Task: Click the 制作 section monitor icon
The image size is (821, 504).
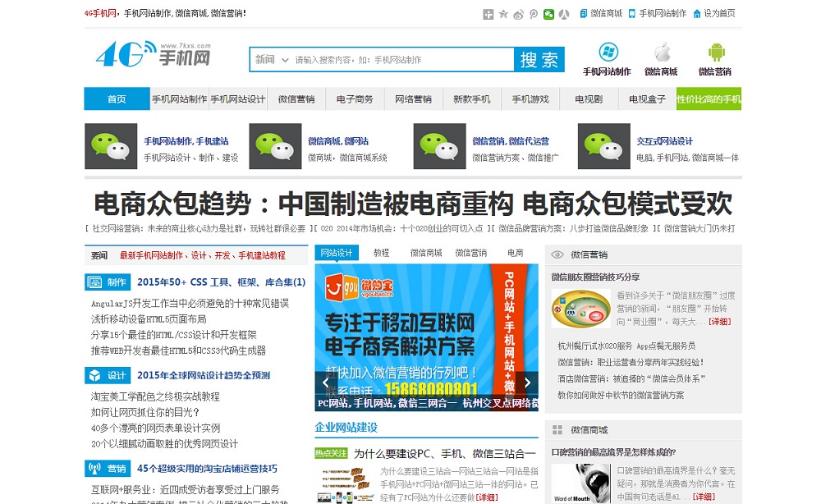Action: [x=94, y=282]
